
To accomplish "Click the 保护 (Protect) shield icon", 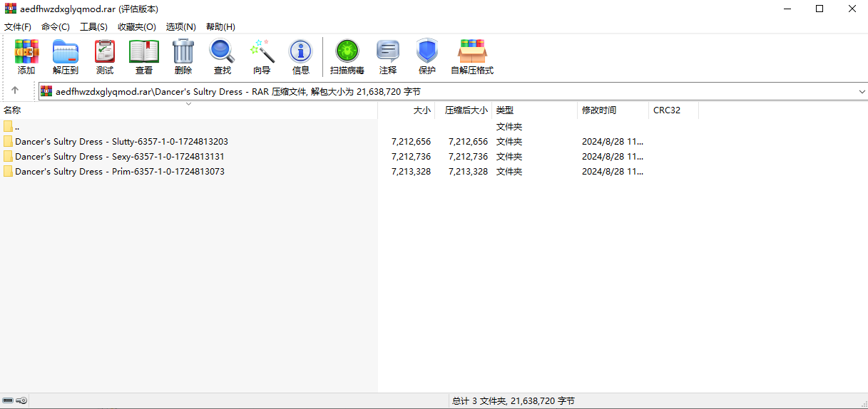I will [427, 51].
